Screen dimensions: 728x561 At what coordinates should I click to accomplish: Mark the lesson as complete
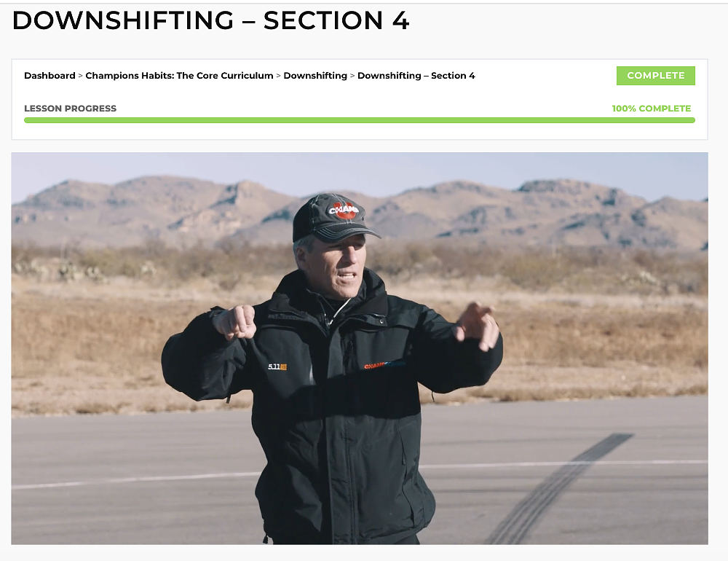tap(655, 75)
